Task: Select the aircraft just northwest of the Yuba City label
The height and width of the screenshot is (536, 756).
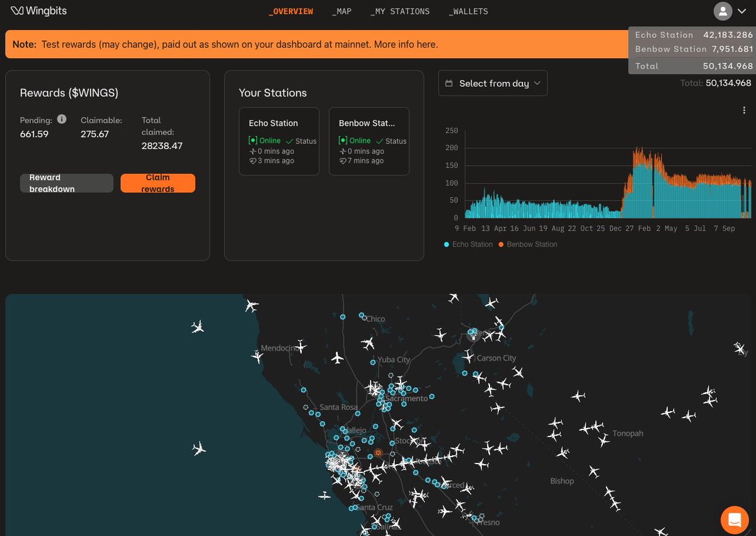Action: pos(369,343)
